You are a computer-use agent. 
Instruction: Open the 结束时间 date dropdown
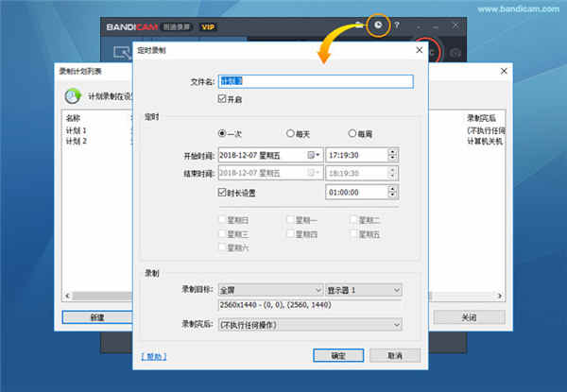click(270, 173)
